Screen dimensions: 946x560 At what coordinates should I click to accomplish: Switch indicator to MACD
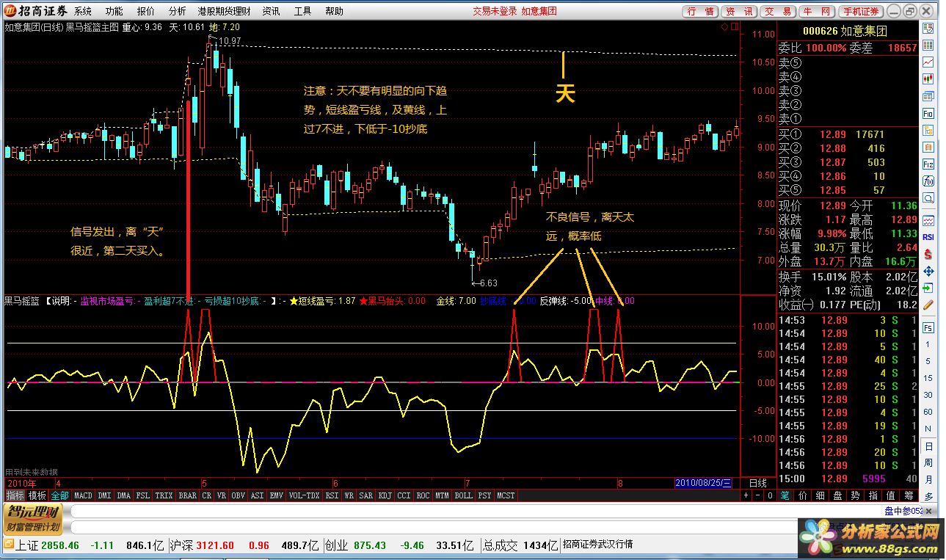click(x=83, y=495)
